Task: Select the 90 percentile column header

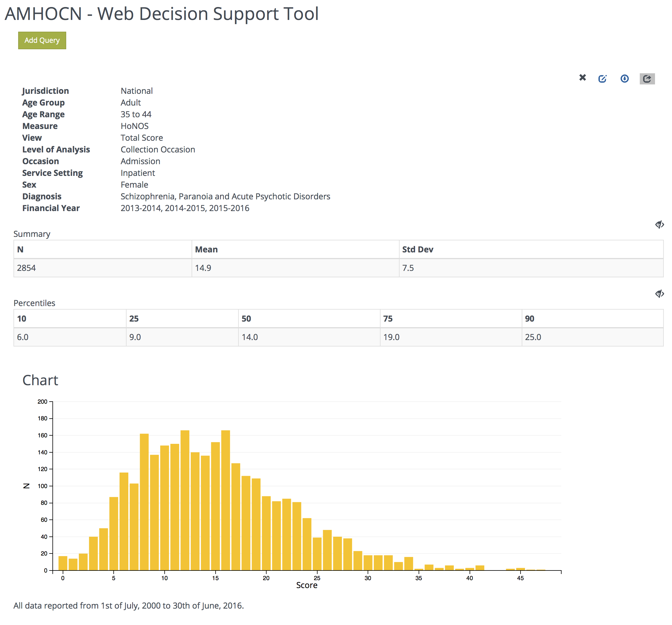Action: (529, 319)
